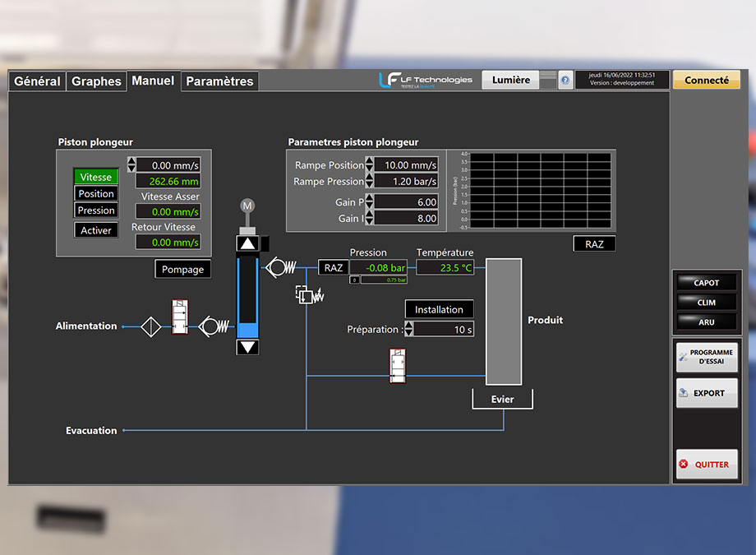Open the Paramètres tab
The width and height of the screenshot is (756, 555).
[x=219, y=81]
